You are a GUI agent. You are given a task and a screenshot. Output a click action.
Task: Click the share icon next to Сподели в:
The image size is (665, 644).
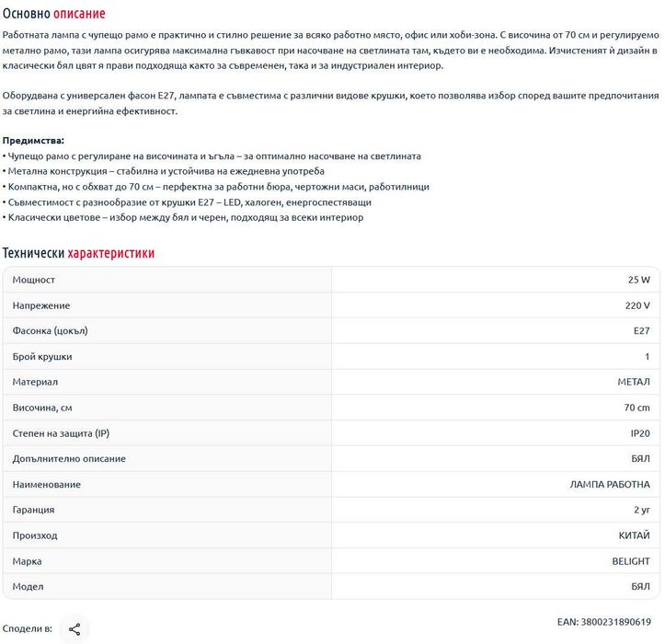[75, 629]
